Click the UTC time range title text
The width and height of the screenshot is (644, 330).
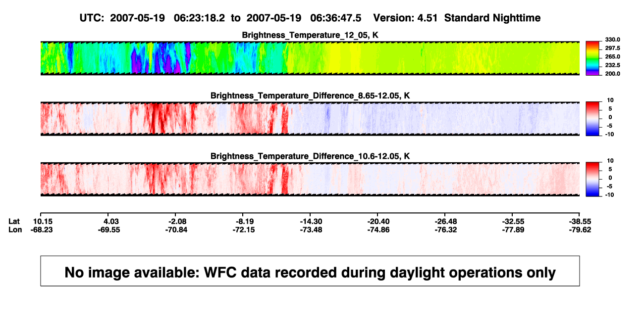coord(310,18)
